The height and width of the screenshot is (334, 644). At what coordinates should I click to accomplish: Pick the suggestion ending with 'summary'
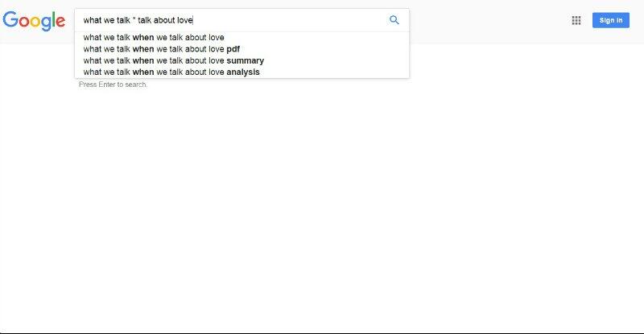point(173,60)
